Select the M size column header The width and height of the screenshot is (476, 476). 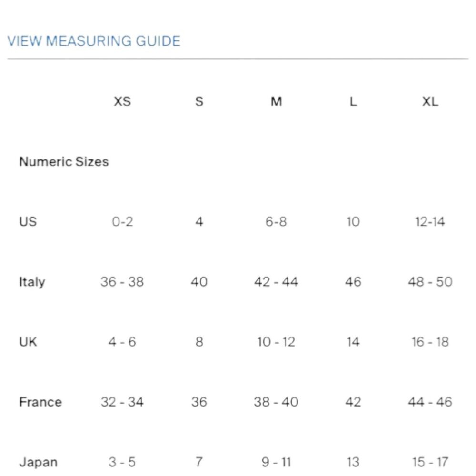point(276,101)
